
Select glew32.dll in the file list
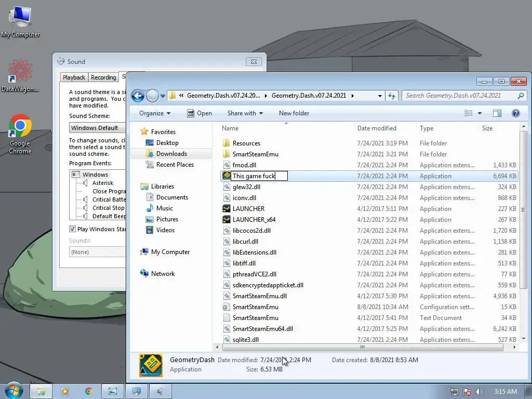pyautogui.click(x=247, y=187)
